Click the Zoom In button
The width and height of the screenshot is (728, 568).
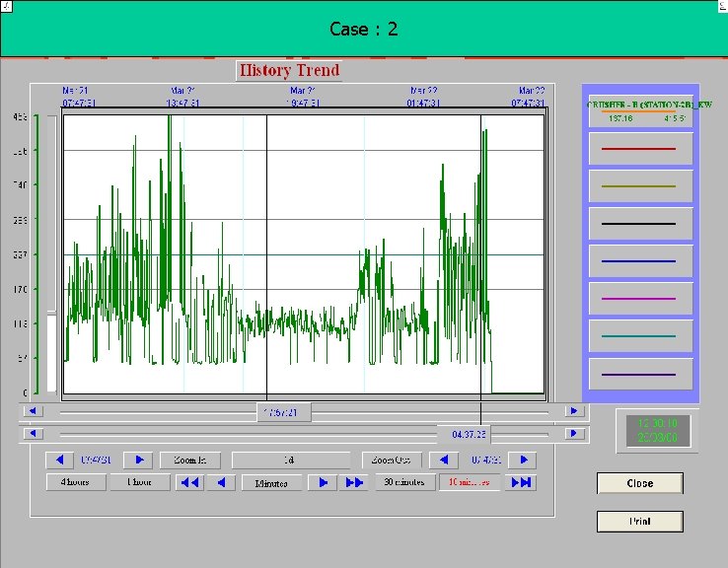tap(190, 460)
